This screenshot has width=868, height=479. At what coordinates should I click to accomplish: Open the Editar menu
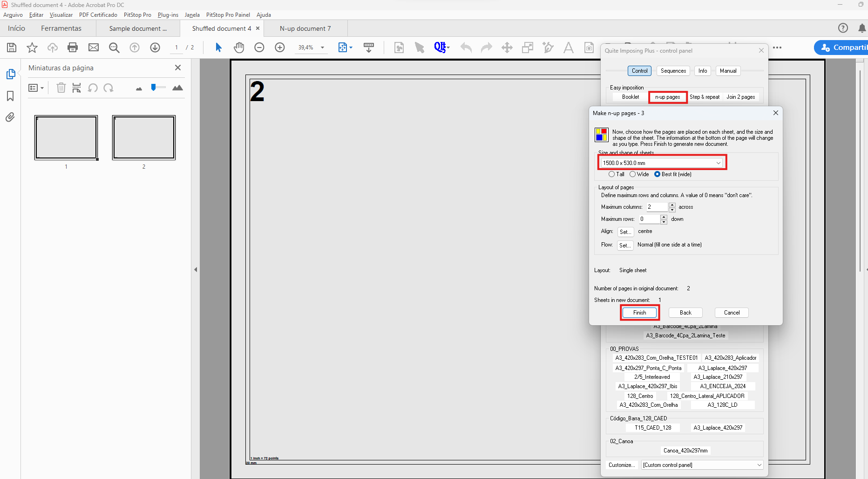pyautogui.click(x=36, y=15)
